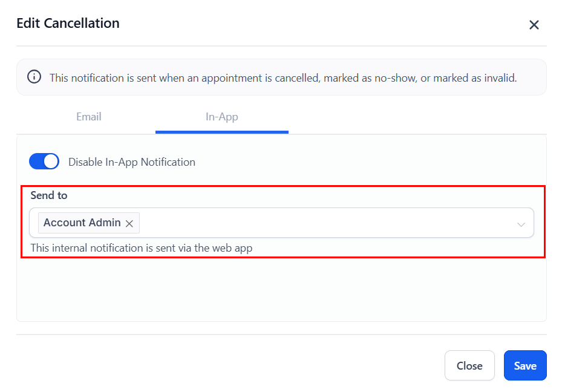The width and height of the screenshot is (562, 392).
Task: Click the Close button at bottom
Action: pyautogui.click(x=469, y=365)
